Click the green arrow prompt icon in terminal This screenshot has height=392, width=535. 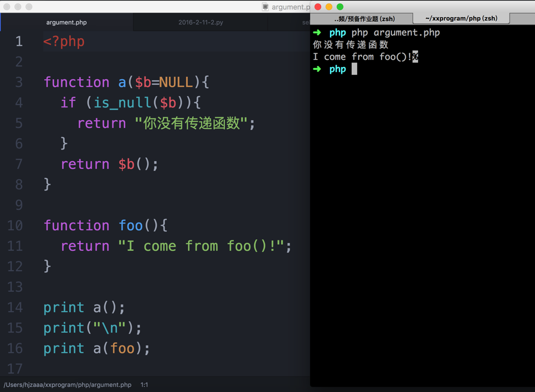[x=316, y=32]
